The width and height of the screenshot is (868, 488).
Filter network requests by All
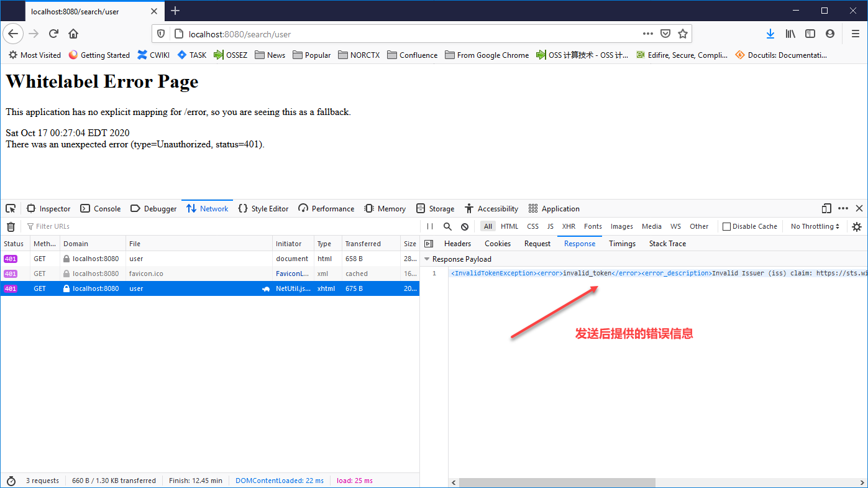pyautogui.click(x=488, y=226)
